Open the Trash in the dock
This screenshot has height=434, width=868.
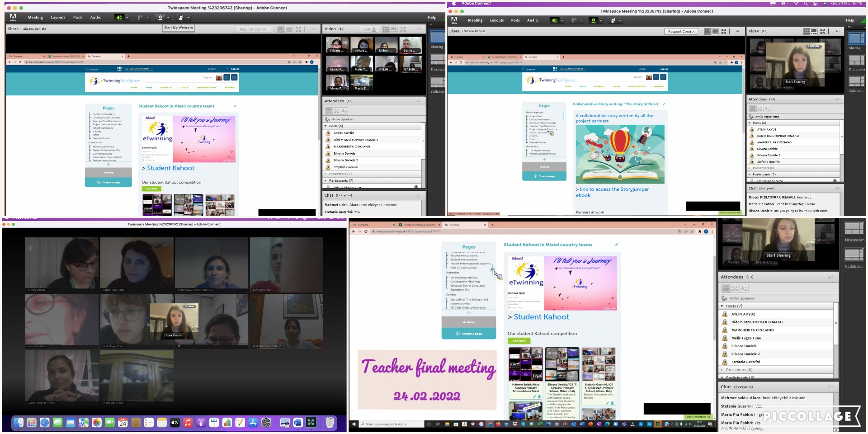point(330,423)
